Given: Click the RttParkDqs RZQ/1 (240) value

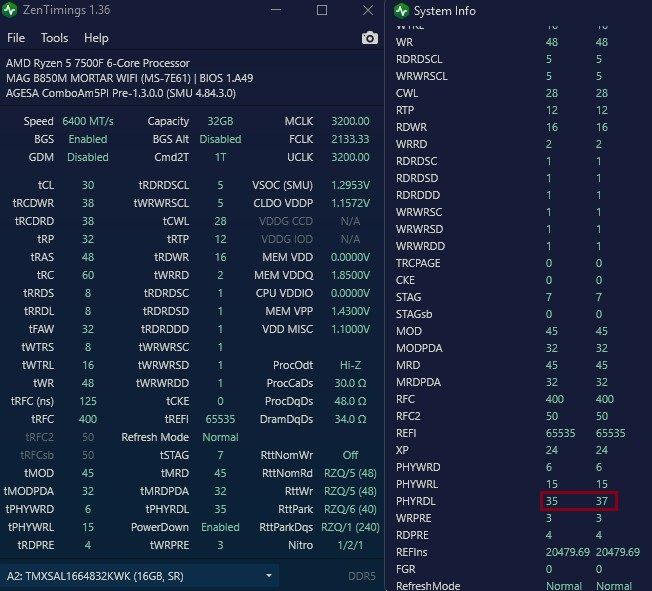Looking at the screenshot, I should tap(350, 527).
